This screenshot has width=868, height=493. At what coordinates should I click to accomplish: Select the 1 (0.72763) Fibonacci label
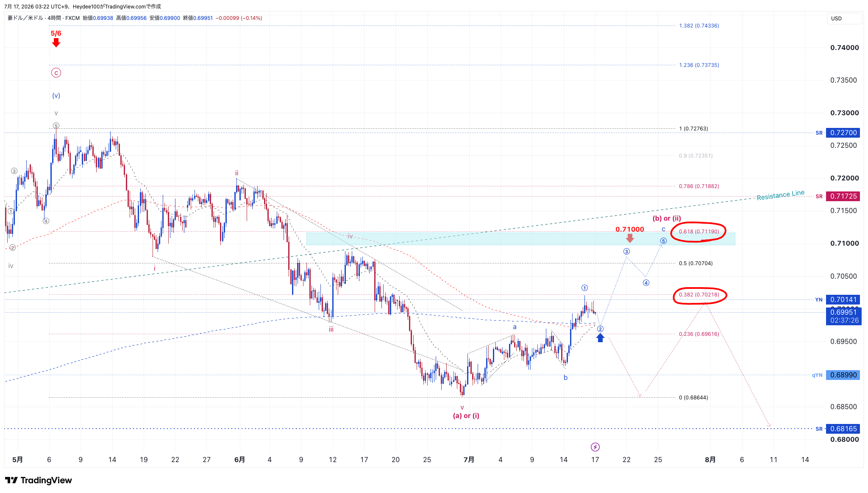click(x=693, y=128)
